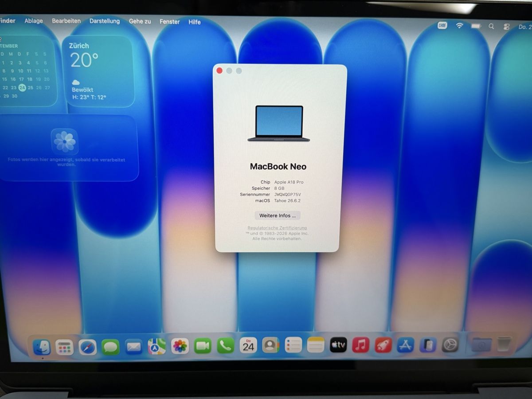The image size is (532, 399).
Task: Open Calendar showing 24 in Dock
Action: (x=248, y=345)
